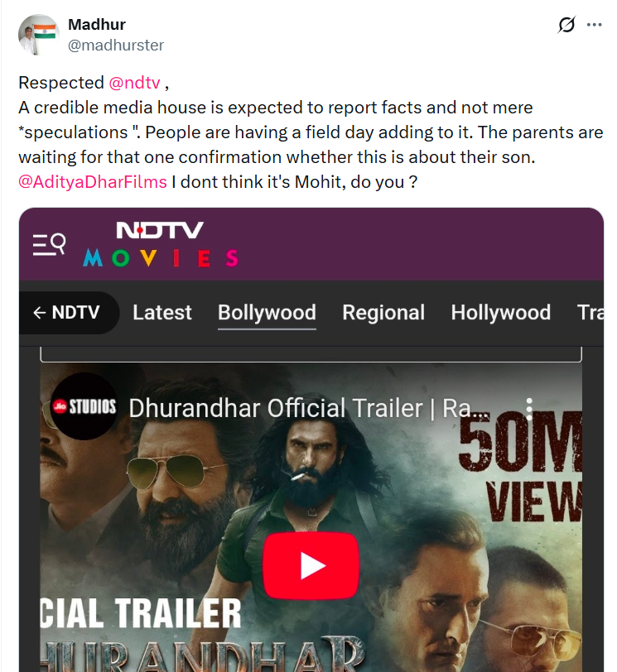Click the Madhur display name

coord(96,25)
